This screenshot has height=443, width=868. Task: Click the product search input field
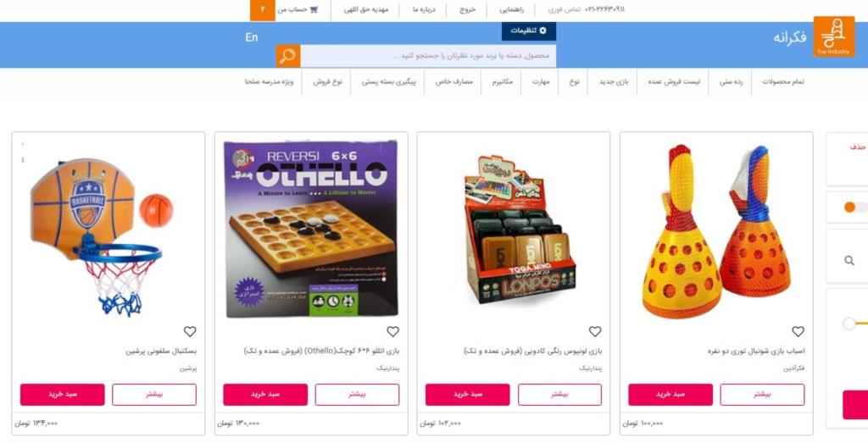pyautogui.click(x=428, y=56)
